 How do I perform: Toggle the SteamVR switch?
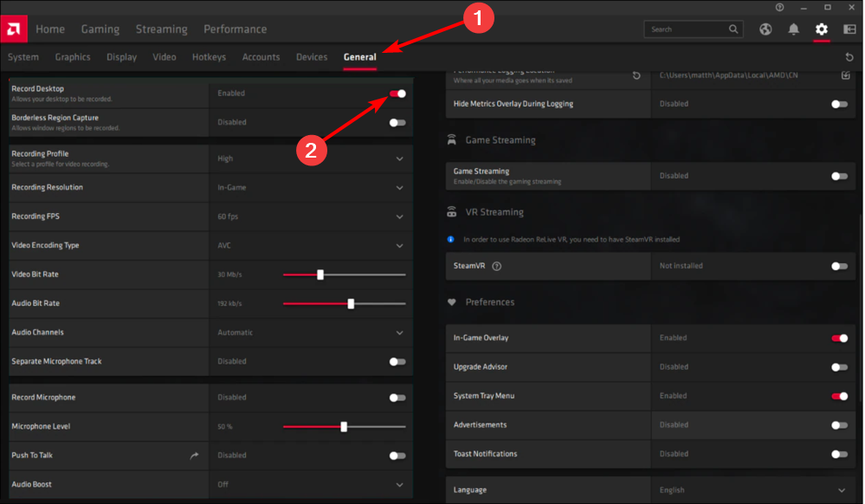pyautogui.click(x=840, y=266)
